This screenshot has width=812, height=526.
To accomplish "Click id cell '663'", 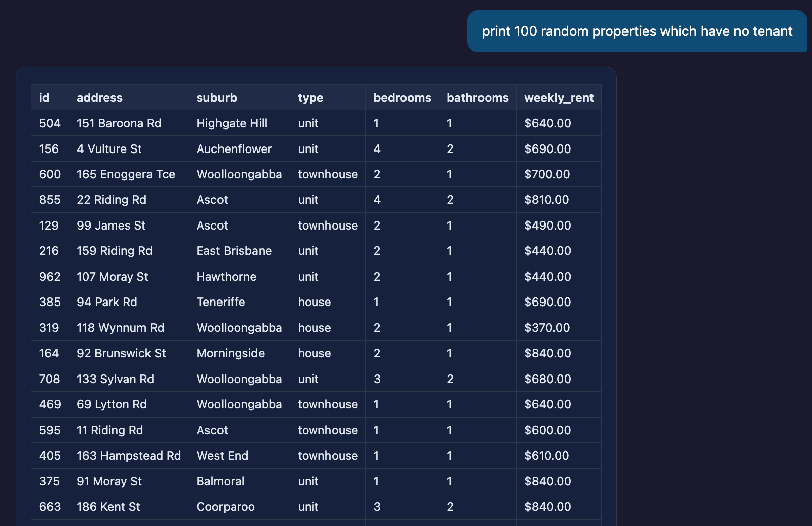I will pos(50,507).
